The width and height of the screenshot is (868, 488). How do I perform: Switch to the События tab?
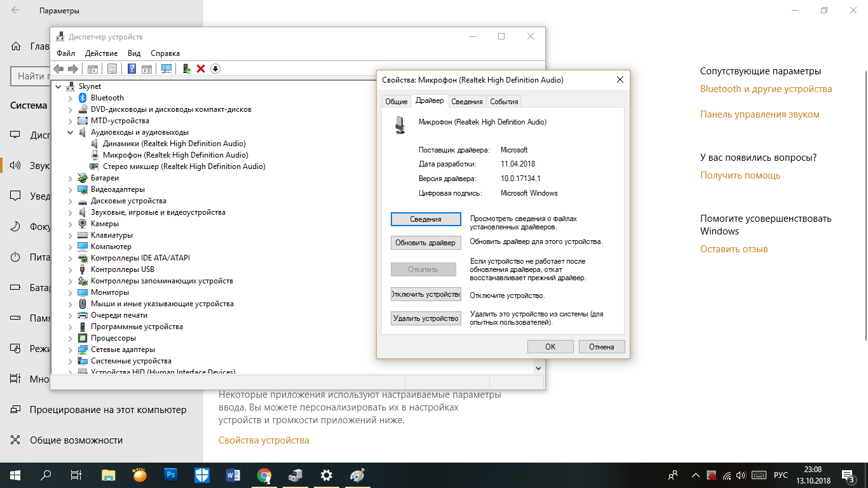pos(504,102)
